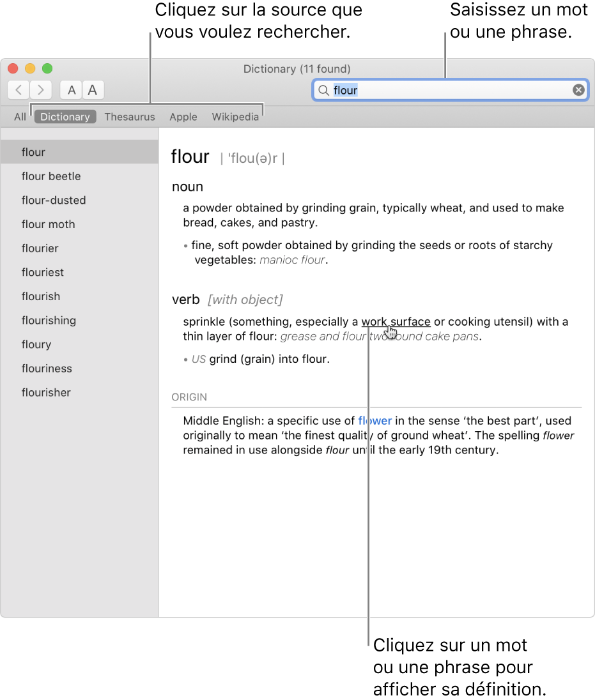Open 'flour beetle' in the results list
The width and height of the screenshot is (595, 700).
[79, 176]
